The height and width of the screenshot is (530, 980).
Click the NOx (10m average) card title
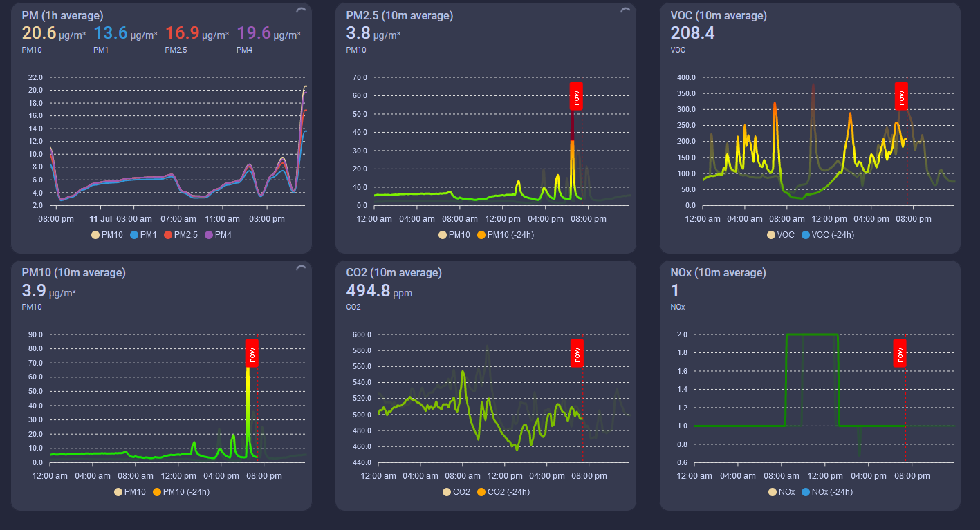(x=718, y=272)
